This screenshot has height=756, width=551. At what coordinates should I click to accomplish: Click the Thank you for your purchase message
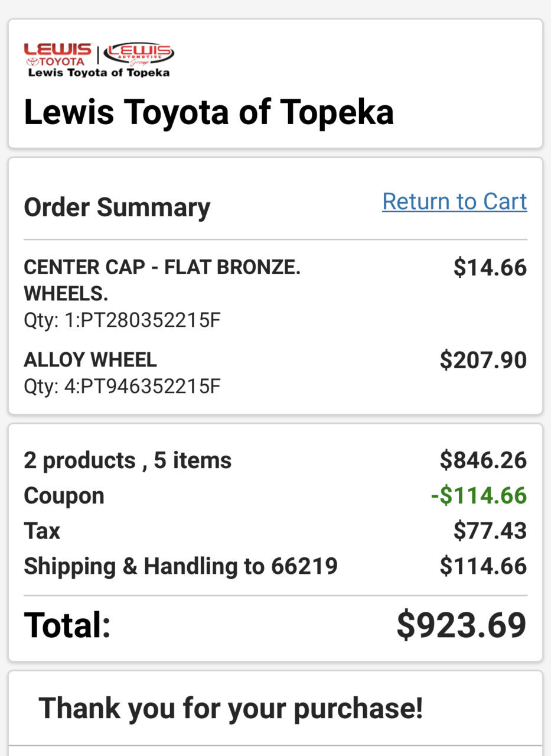pyautogui.click(x=231, y=708)
